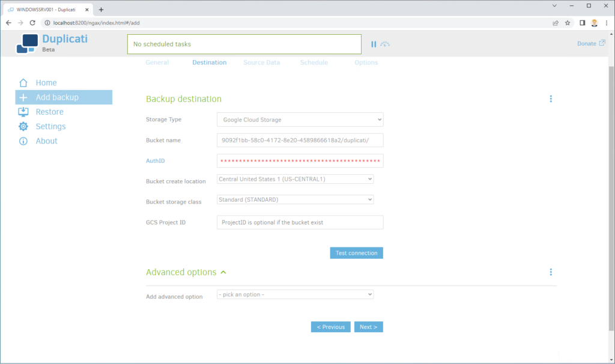The width and height of the screenshot is (615, 364).
Task: Click the Restore download icon
Action: pos(23,112)
